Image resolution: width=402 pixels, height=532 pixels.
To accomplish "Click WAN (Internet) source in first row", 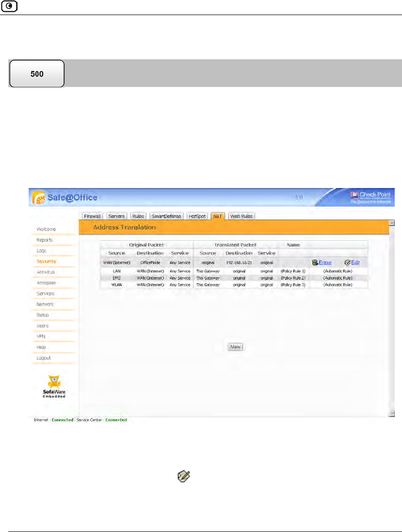I will pyautogui.click(x=117, y=263).
